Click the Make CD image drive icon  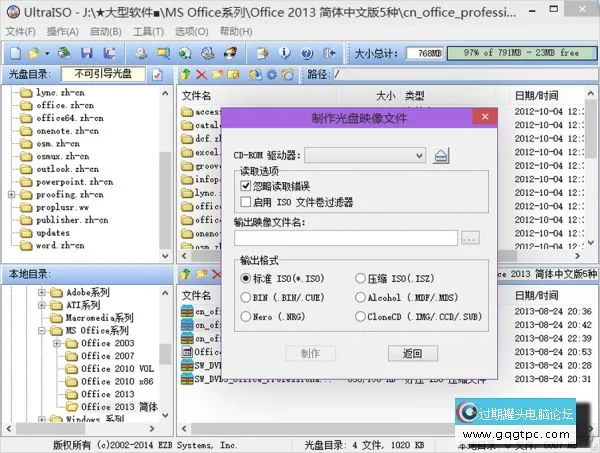pyautogui.click(x=141, y=53)
